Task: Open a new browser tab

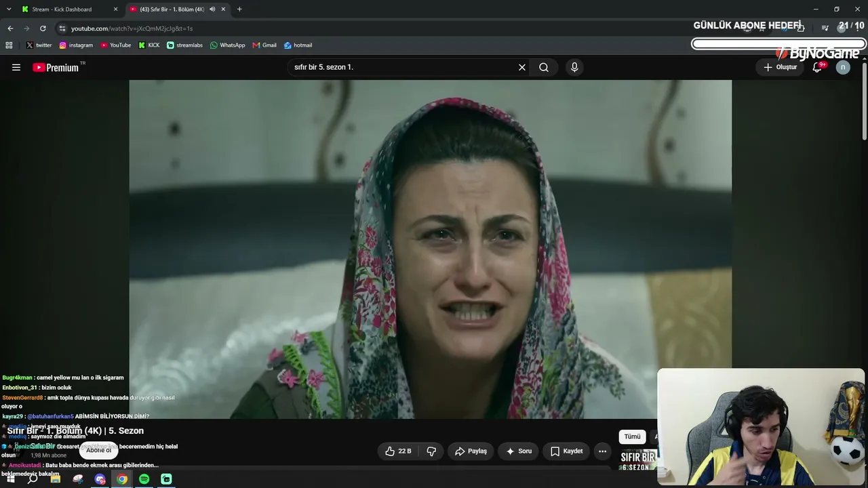Action: click(239, 9)
